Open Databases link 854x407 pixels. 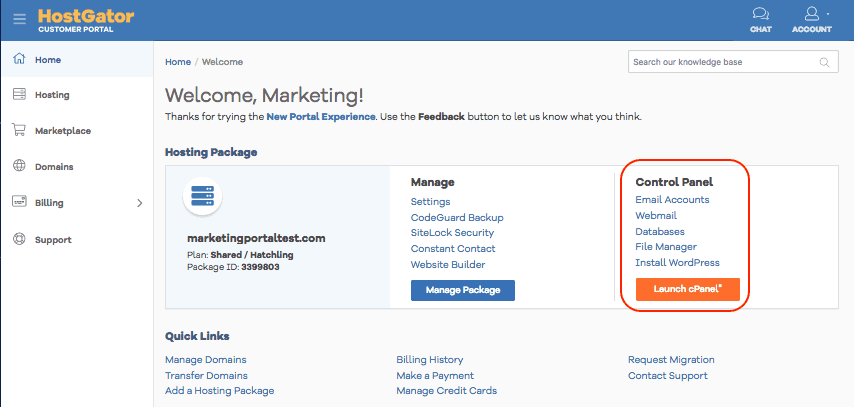(660, 232)
